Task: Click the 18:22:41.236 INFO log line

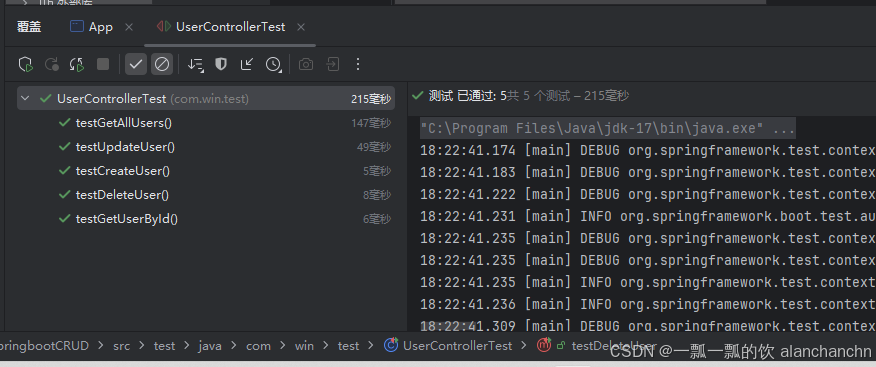Action: tap(648, 304)
